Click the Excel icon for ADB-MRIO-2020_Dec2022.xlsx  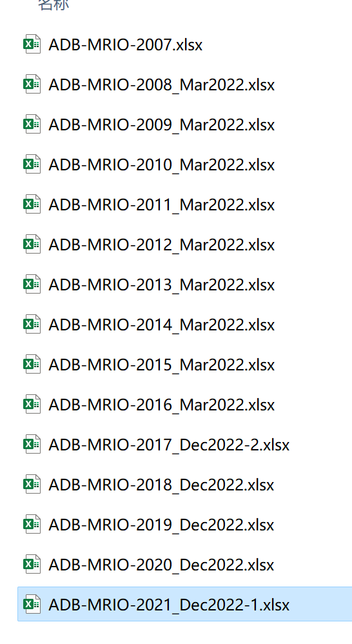[x=32, y=565]
